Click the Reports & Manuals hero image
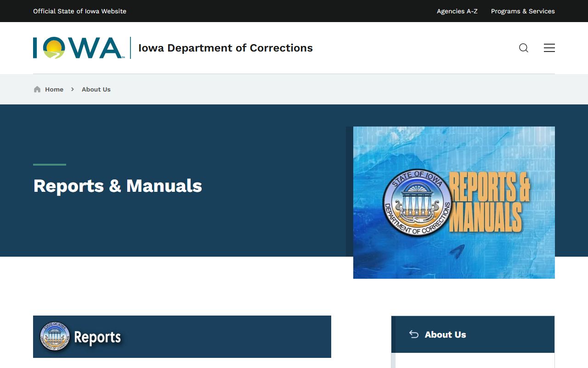The image size is (588, 368). pyautogui.click(x=454, y=202)
